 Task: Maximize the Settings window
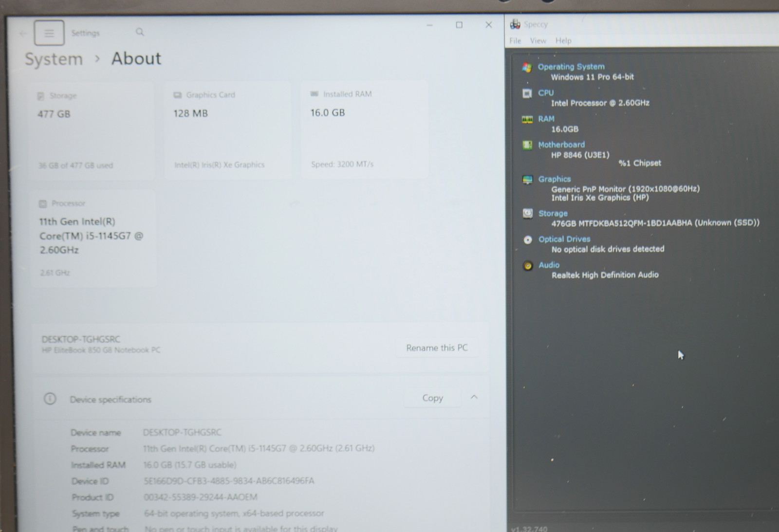tap(459, 25)
